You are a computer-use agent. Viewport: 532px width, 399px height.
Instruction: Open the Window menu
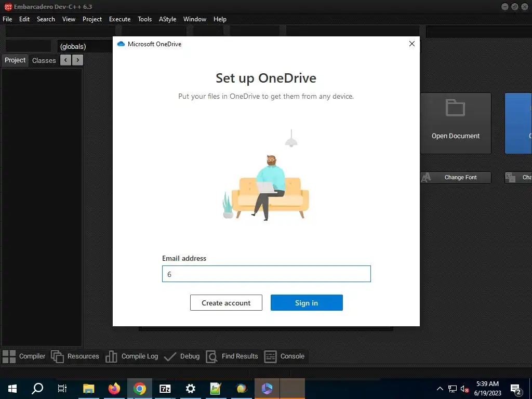tap(195, 19)
